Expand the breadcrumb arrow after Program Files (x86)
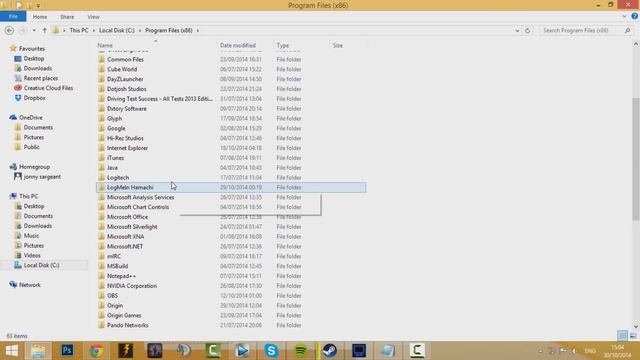This screenshot has width=640, height=360. point(198,31)
